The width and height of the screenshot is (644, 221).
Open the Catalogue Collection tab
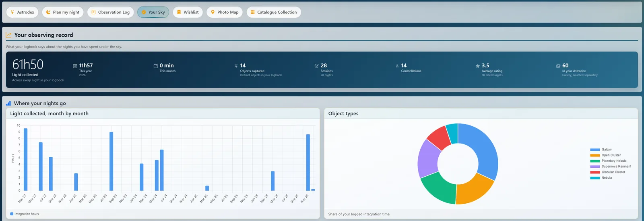(274, 12)
